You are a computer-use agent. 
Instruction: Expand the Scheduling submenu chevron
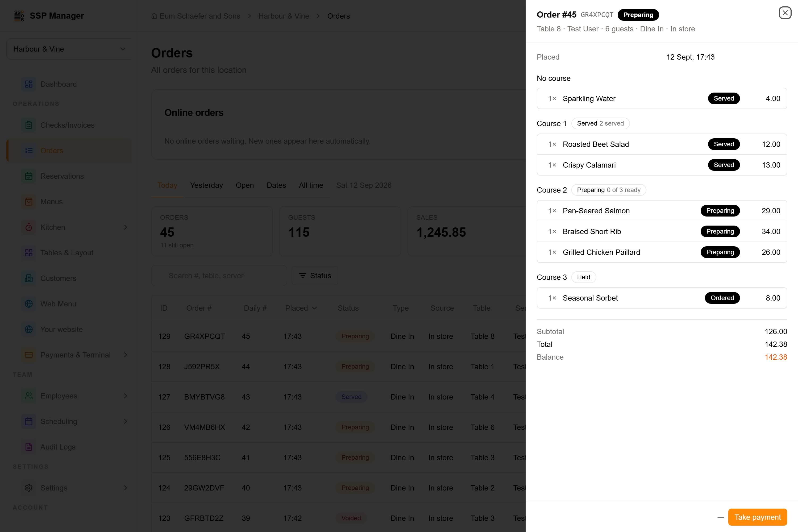click(125, 421)
